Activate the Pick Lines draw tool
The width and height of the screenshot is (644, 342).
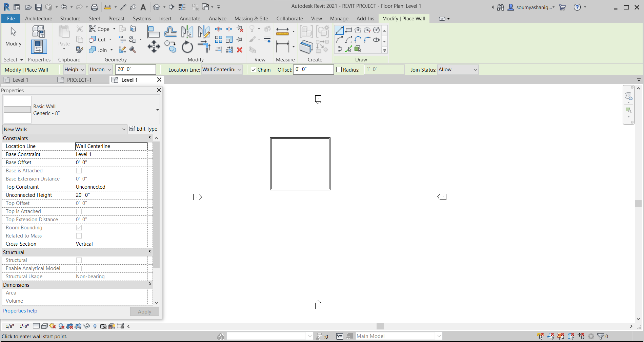[349, 50]
